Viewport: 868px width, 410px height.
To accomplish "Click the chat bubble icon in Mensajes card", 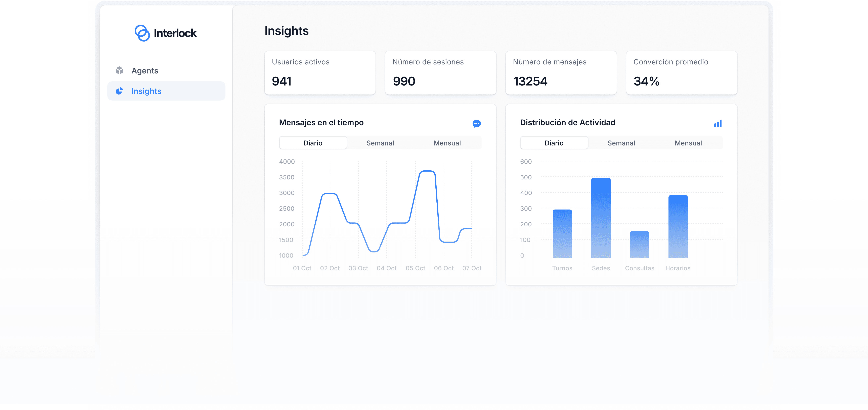I will tap(476, 124).
